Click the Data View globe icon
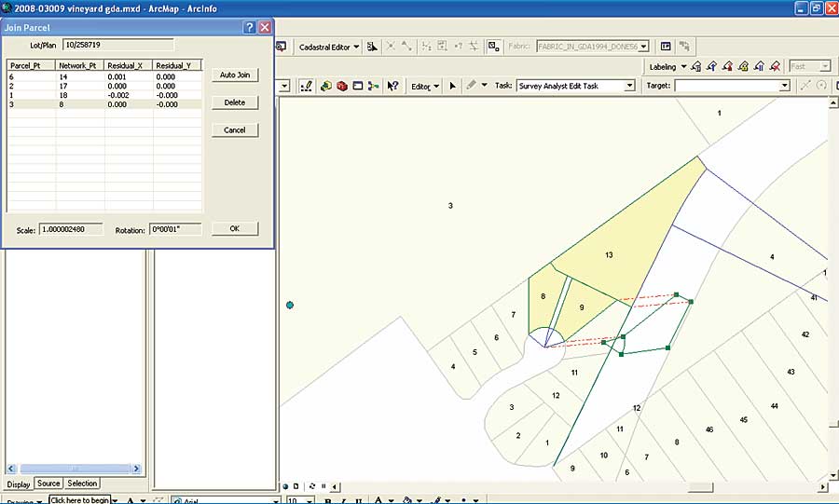This screenshot has height=504, width=839. pyautogui.click(x=285, y=486)
